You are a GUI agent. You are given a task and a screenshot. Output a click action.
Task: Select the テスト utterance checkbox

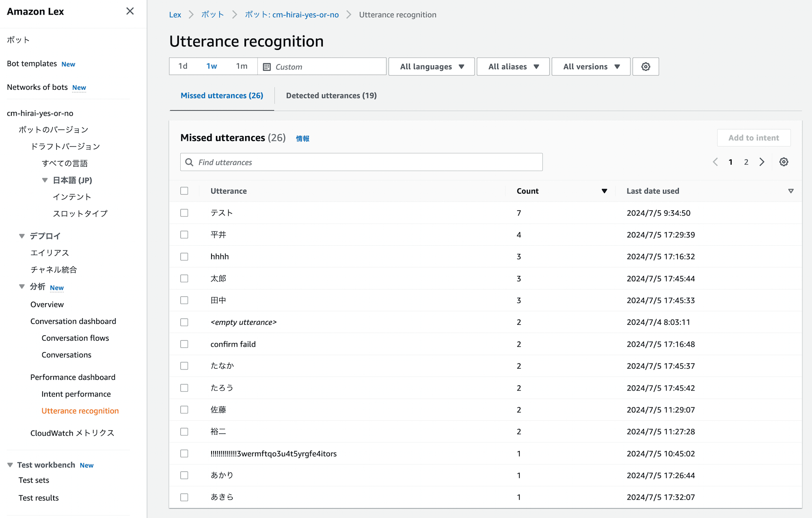click(185, 212)
